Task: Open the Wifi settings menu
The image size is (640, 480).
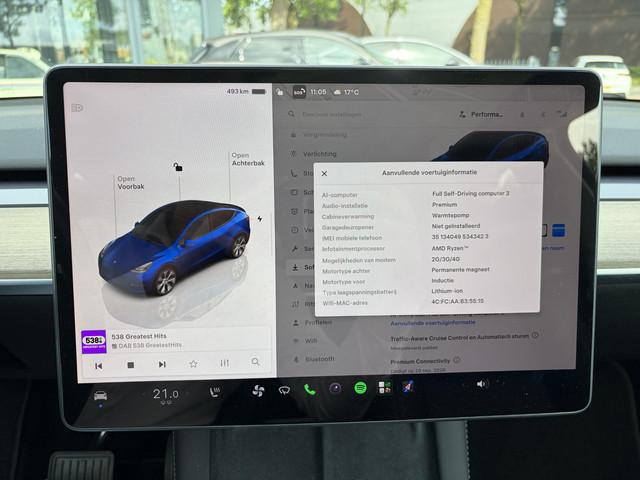Action: pyautogui.click(x=305, y=340)
